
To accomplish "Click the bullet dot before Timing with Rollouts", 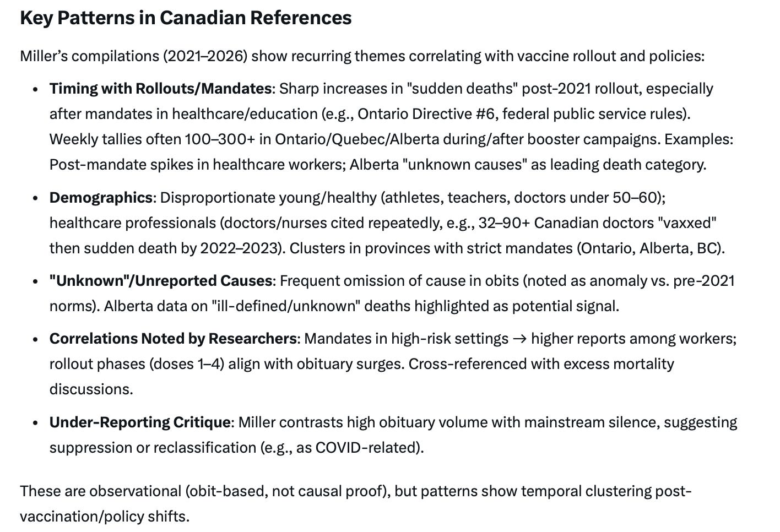I will click(x=35, y=89).
